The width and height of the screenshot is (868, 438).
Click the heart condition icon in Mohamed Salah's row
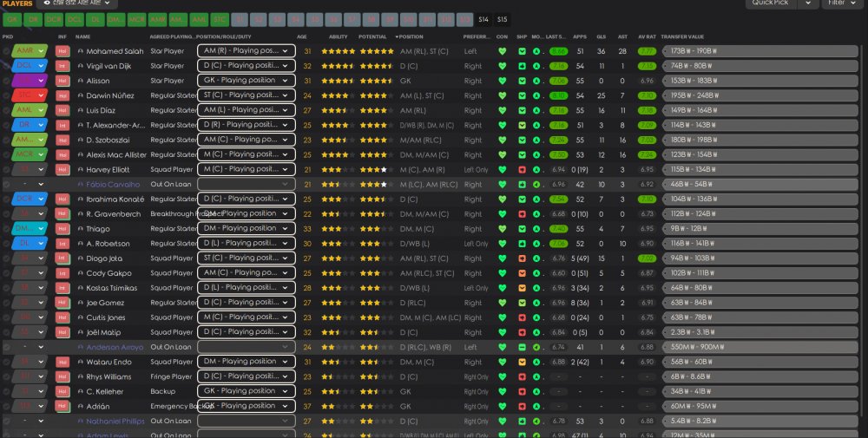tap(502, 51)
